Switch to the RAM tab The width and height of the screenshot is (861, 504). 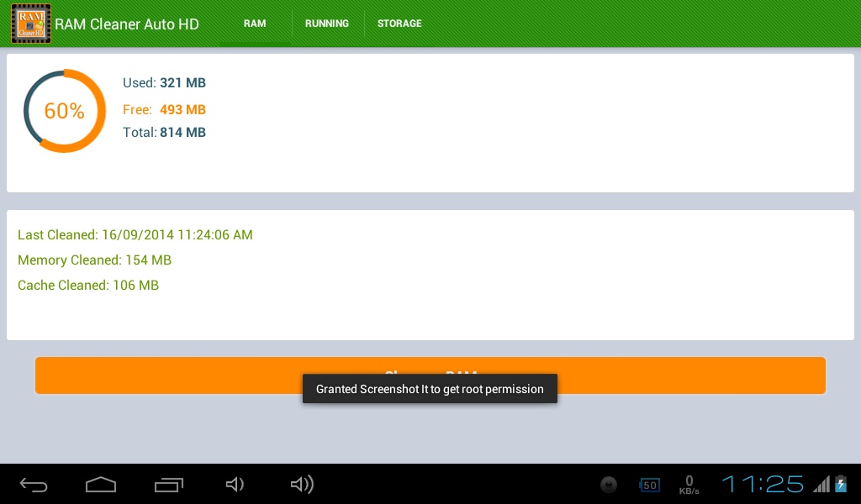tap(255, 24)
